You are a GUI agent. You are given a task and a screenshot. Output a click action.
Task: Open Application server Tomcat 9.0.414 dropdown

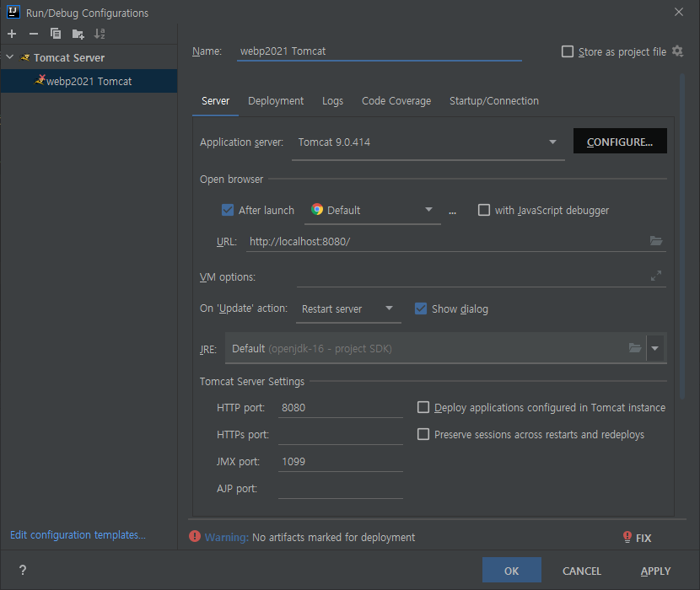point(428,142)
